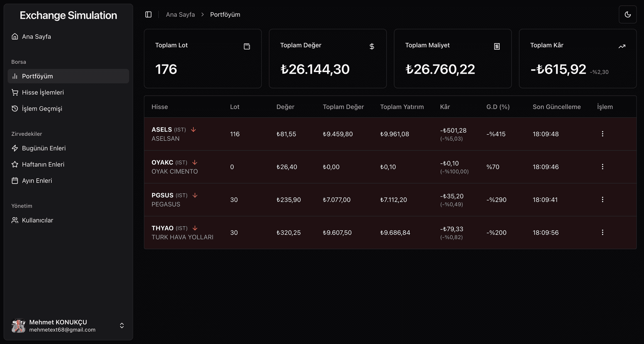
Task: Open the action menu for PGSUS row
Action: pos(602,200)
